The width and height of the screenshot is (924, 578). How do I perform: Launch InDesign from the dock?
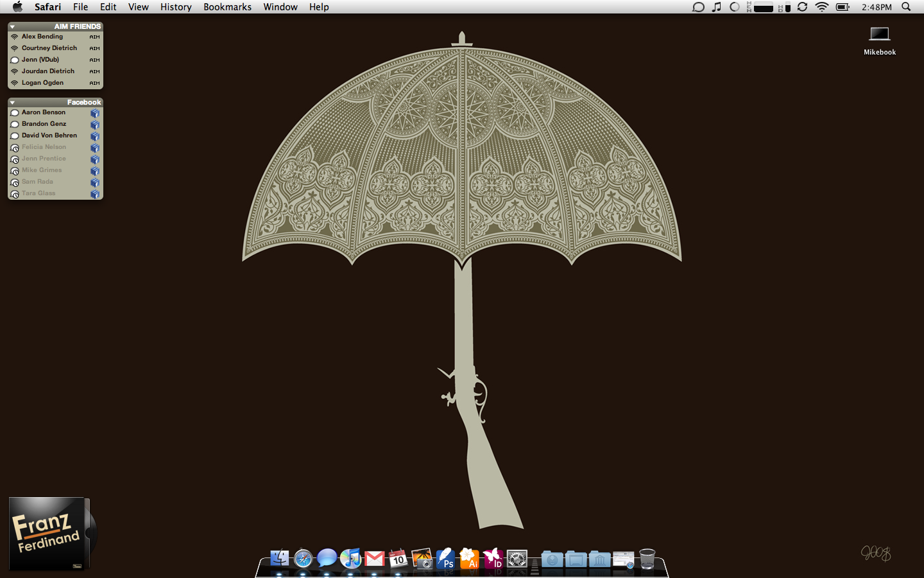(x=493, y=559)
